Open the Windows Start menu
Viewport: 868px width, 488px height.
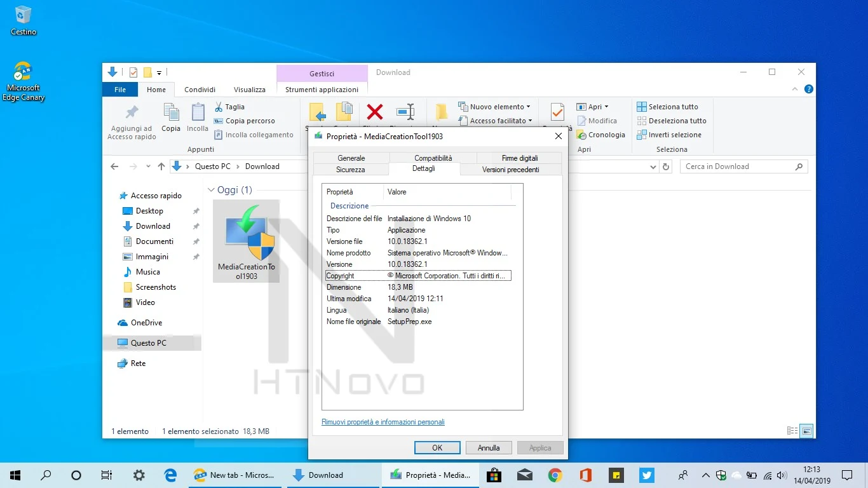pos(15,475)
